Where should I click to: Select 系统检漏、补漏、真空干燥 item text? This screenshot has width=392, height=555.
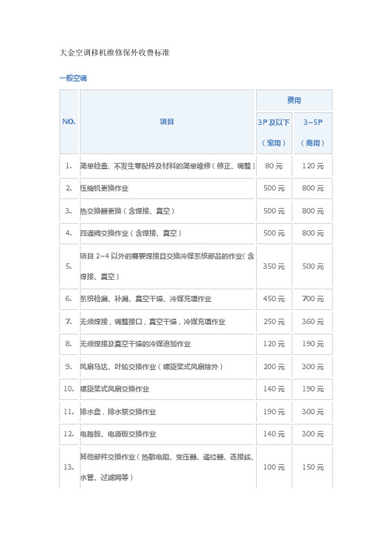[x=145, y=299]
